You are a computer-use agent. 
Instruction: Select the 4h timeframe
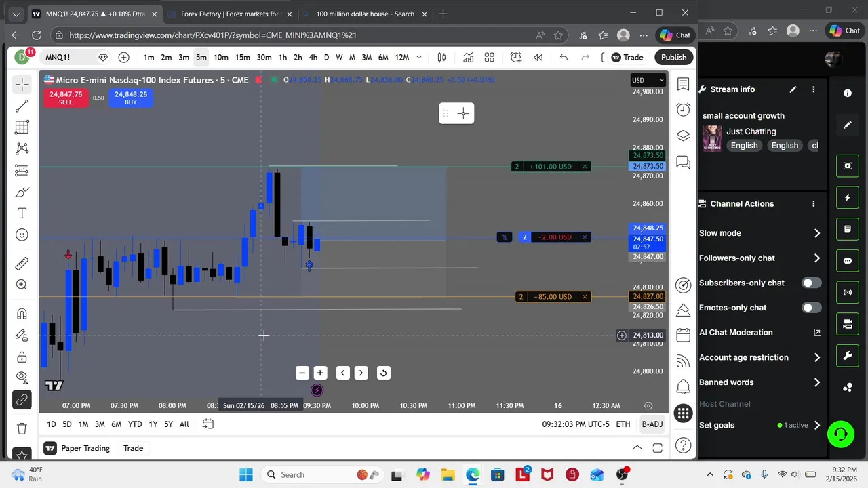click(313, 58)
